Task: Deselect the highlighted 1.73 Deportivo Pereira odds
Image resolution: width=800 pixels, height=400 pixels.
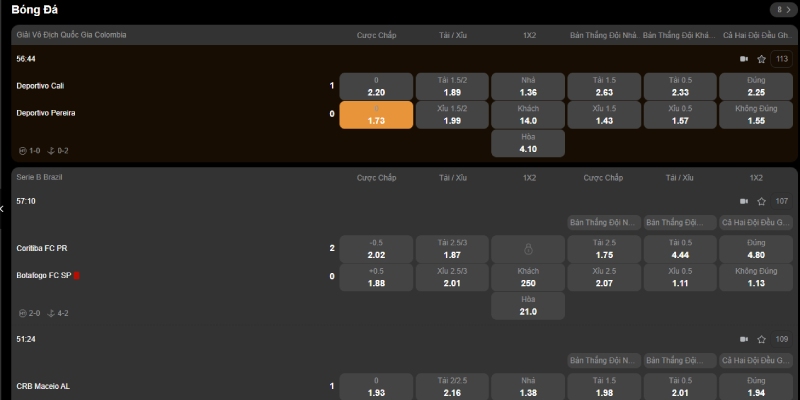Action: 376,114
